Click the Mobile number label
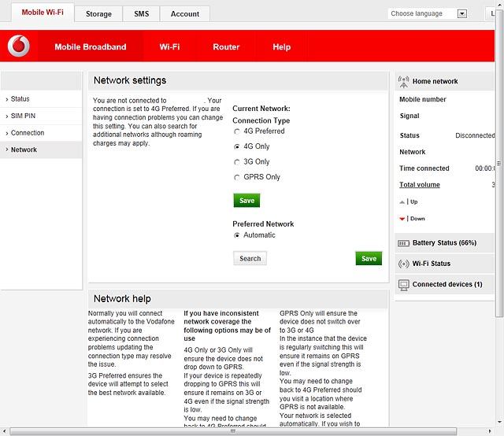Image resolution: width=504 pixels, height=436 pixels. [x=423, y=99]
